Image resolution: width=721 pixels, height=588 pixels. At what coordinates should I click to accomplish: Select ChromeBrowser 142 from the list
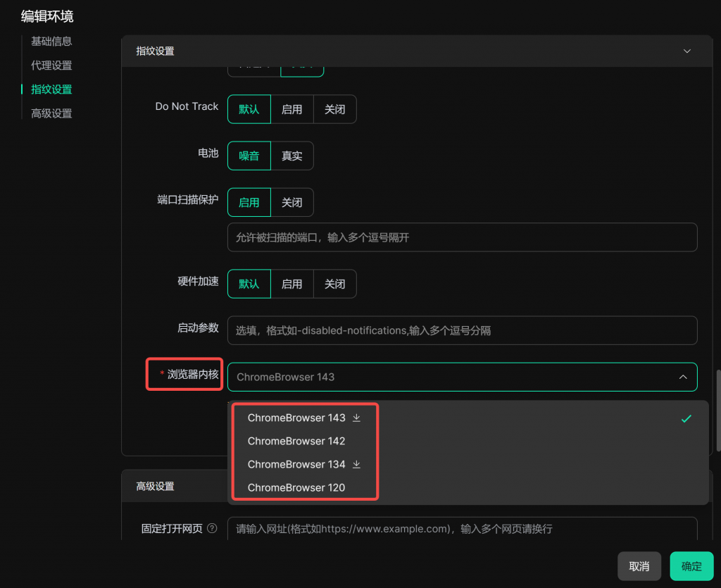tap(296, 441)
